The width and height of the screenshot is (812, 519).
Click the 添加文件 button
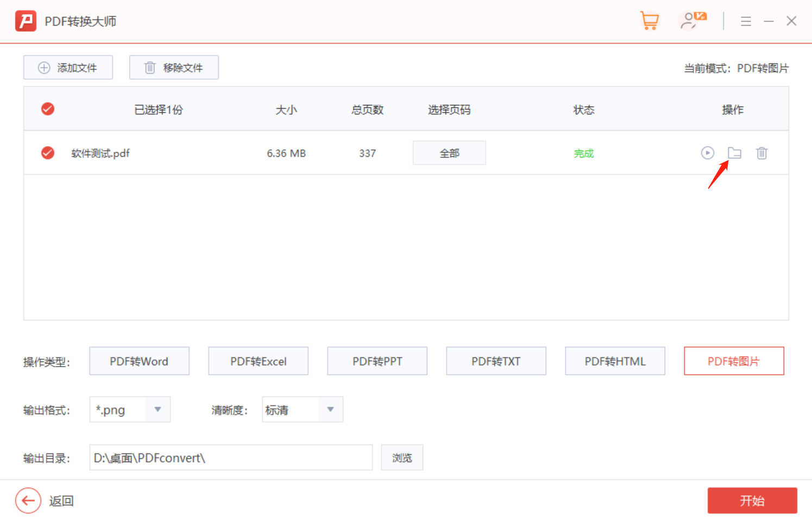click(x=68, y=67)
